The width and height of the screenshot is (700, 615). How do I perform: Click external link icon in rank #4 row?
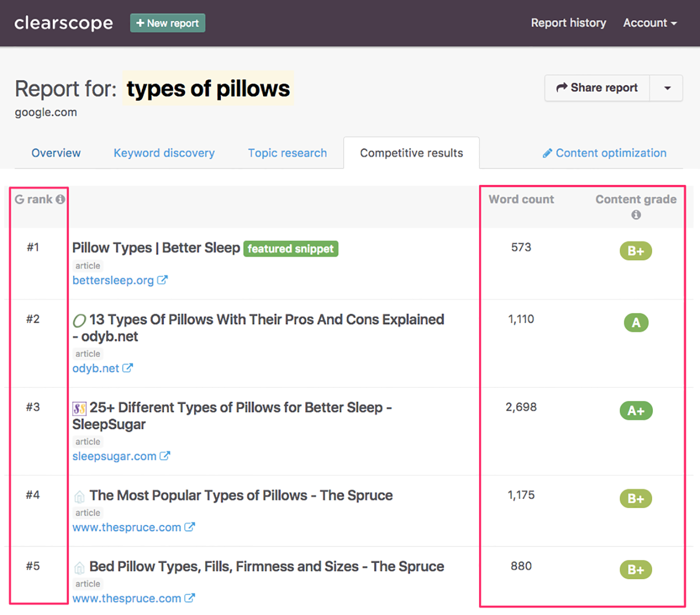pyautogui.click(x=189, y=527)
